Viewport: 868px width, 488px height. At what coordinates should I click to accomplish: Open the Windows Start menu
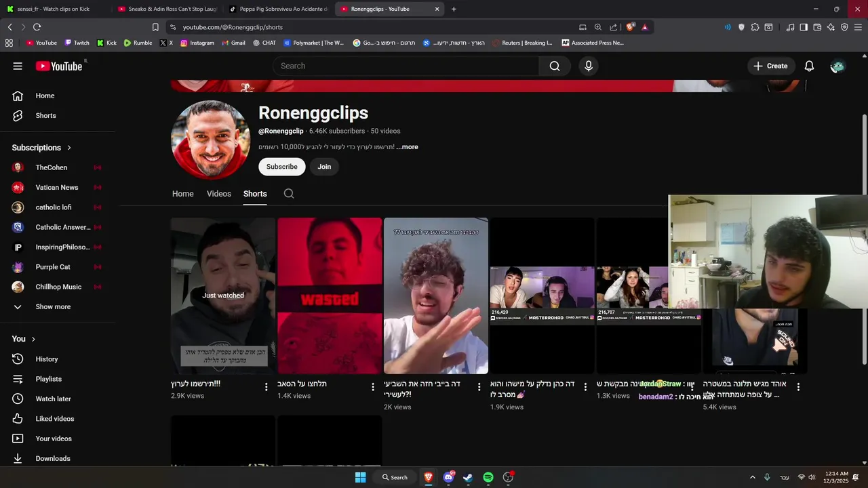click(361, 477)
